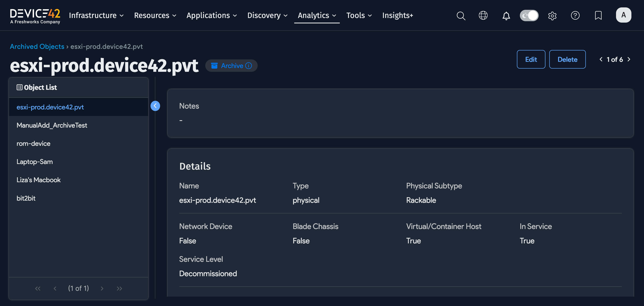Follow the Archived Objects breadcrumb link
644x306 pixels.
37,46
